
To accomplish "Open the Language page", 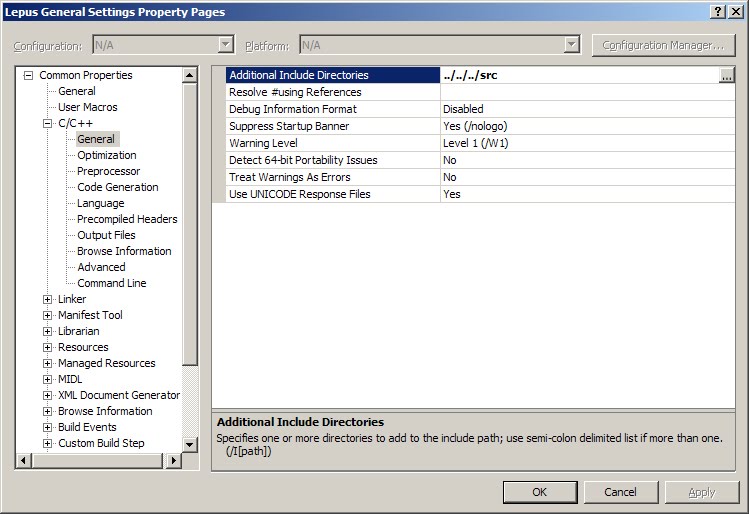I will pos(100,203).
